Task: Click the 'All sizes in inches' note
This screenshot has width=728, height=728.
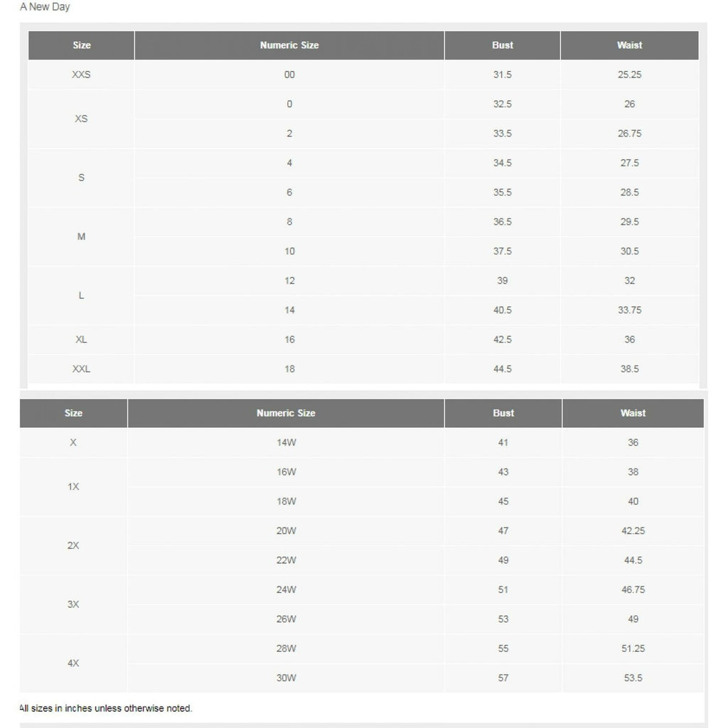Action: click(x=106, y=708)
